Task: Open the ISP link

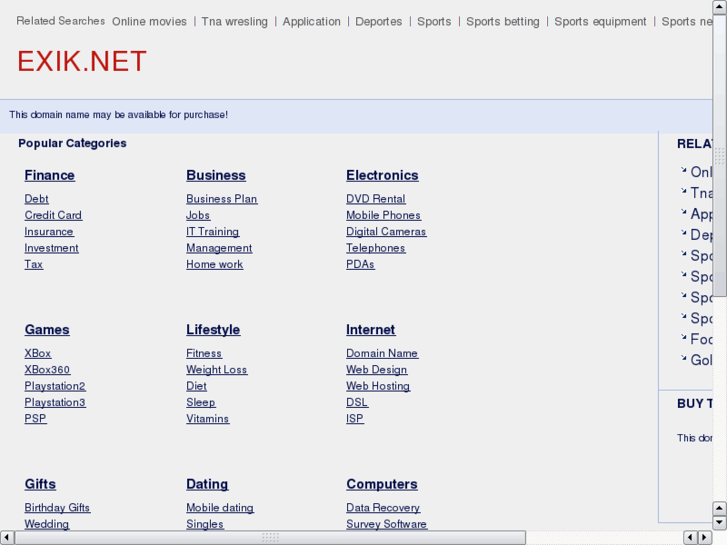Action: 355,419
